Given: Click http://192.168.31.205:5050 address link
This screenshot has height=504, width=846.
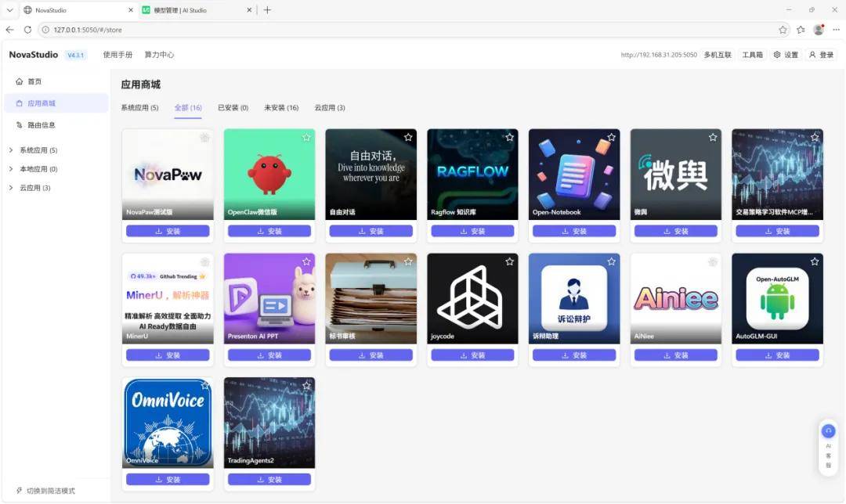Looking at the screenshot, I should tap(659, 55).
